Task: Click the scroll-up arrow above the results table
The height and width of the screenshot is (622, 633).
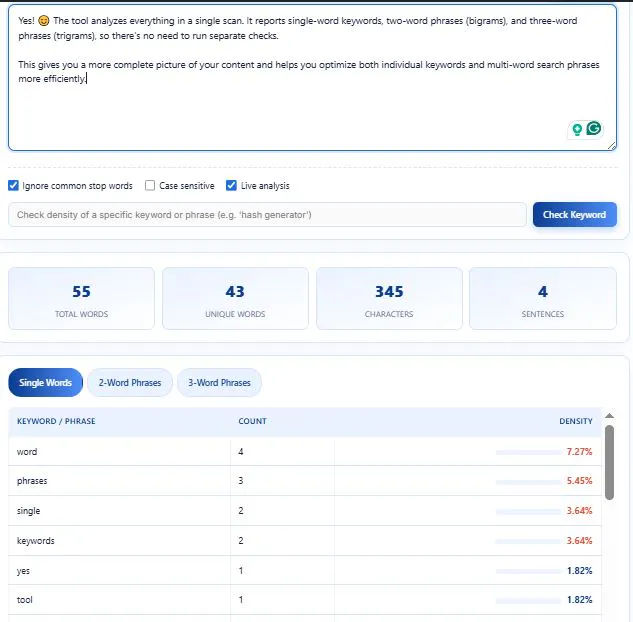Action: tap(610, 416)
